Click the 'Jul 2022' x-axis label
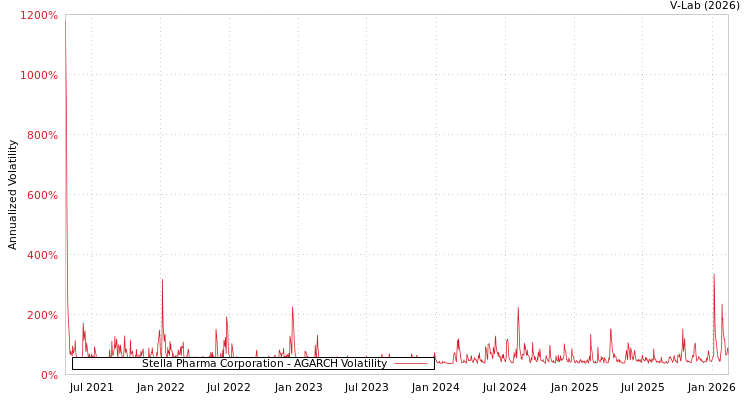Screen dimensions: 750x400 [229, 388]
